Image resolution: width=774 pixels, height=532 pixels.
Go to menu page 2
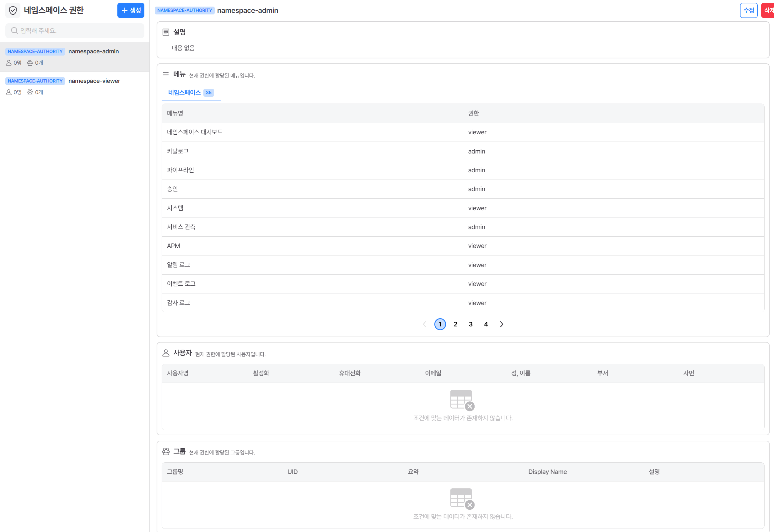[x=455, y=324]
